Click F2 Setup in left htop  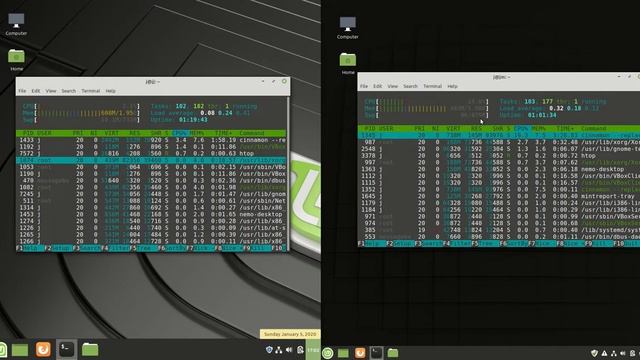point(59,248)
